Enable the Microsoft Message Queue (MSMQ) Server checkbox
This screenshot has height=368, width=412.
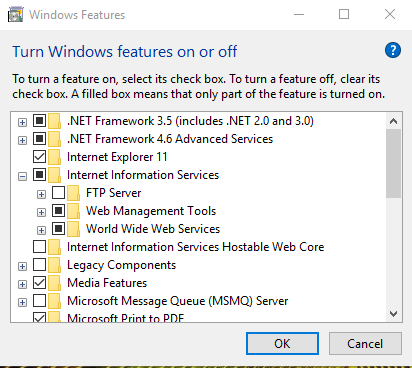(39, 300)
